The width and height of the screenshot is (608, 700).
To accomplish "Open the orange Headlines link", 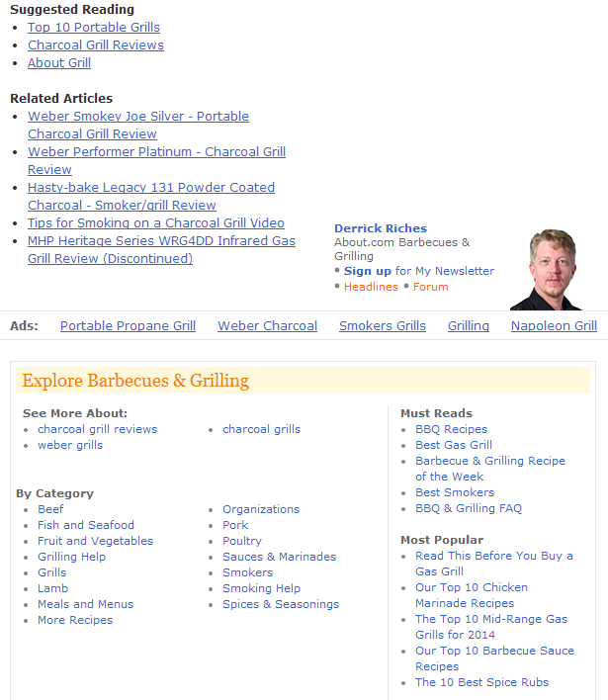I will [371, 287].
